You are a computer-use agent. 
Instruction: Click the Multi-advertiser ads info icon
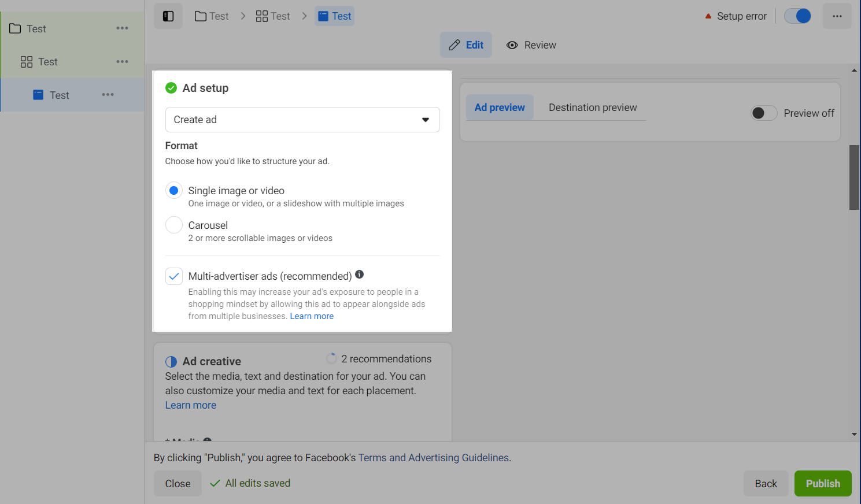360,275
